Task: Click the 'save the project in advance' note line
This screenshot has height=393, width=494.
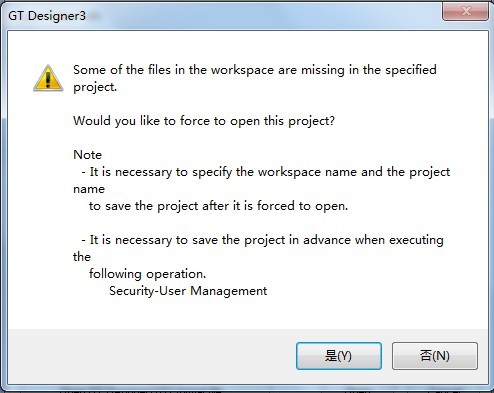Action: tap(262, 240)
